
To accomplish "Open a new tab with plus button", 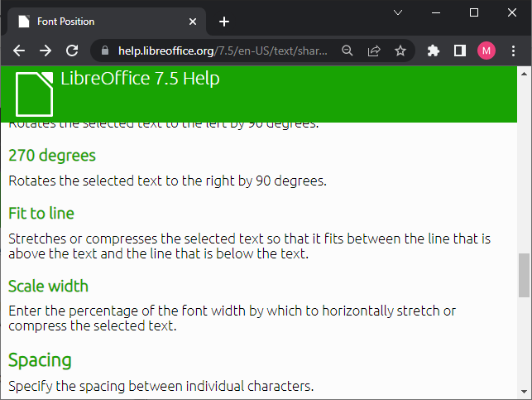I will [x=224, y=22].
